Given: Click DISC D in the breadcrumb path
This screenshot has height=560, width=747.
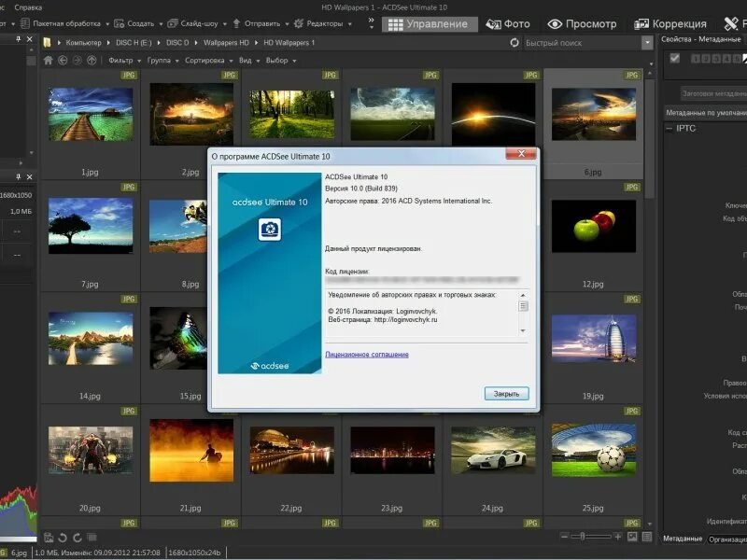Looking at the screenshot, I should [177, 43].
